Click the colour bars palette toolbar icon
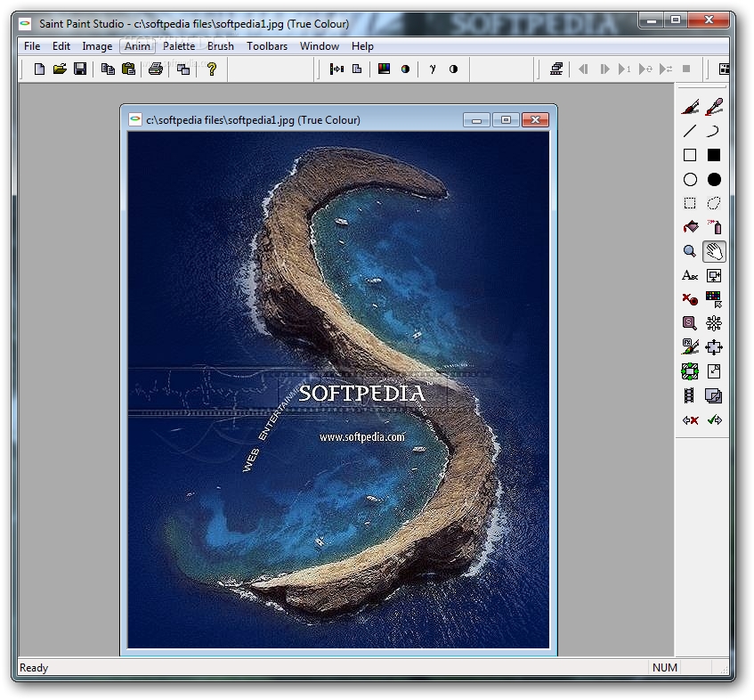The height and width of the screenshot is (700, 754). (x=384, y=69)
